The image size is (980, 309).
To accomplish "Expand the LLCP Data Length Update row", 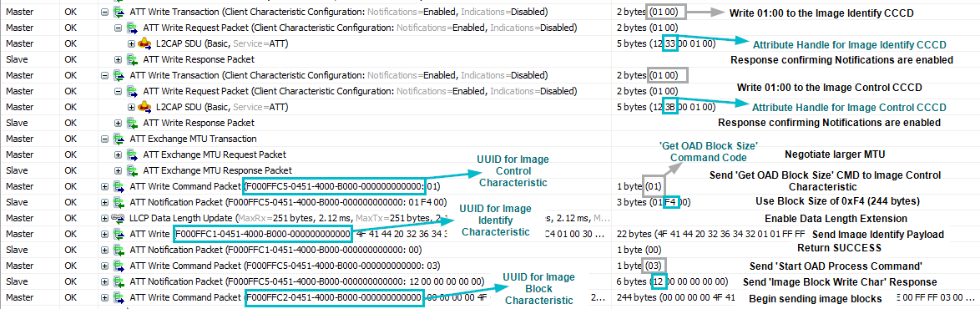I will (104, 218).
